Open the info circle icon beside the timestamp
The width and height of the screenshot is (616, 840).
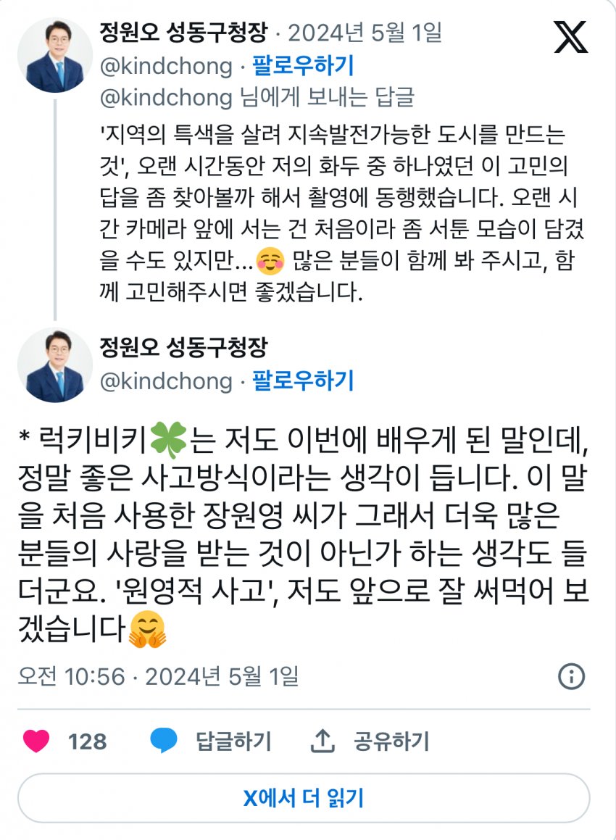571,677
